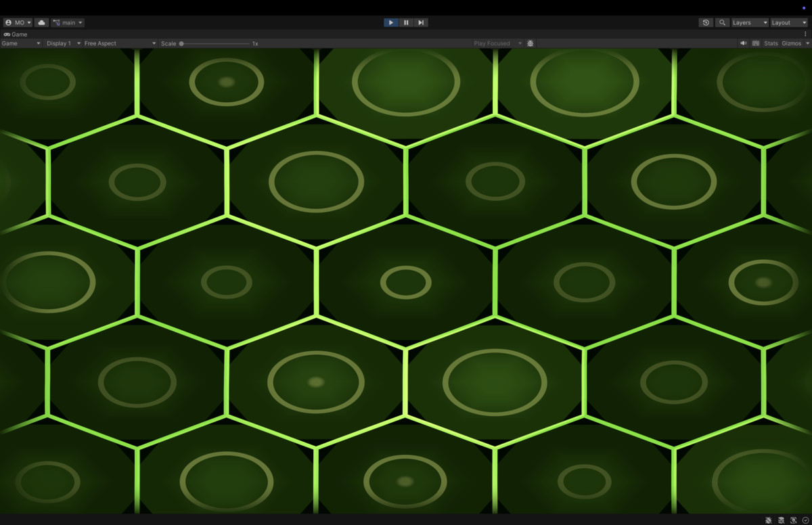Open the Display 1 dropdown
This screenshot has width=812, height=525.
(64, 43)
